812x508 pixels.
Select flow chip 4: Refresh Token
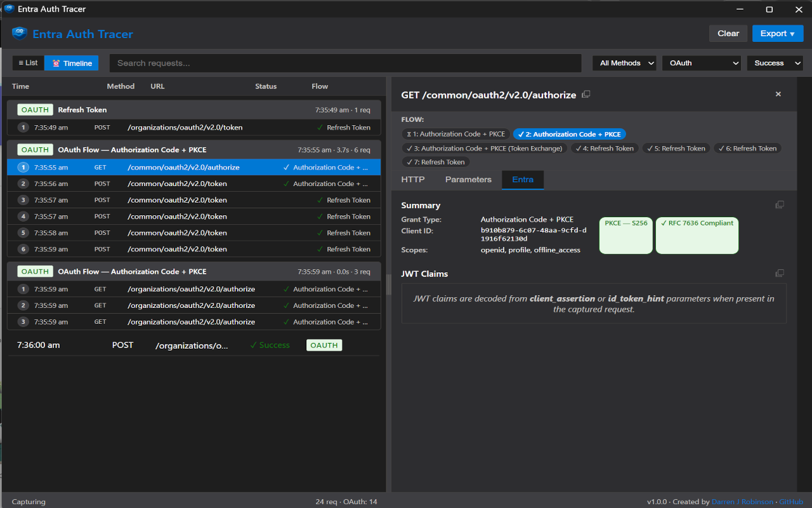605,148
